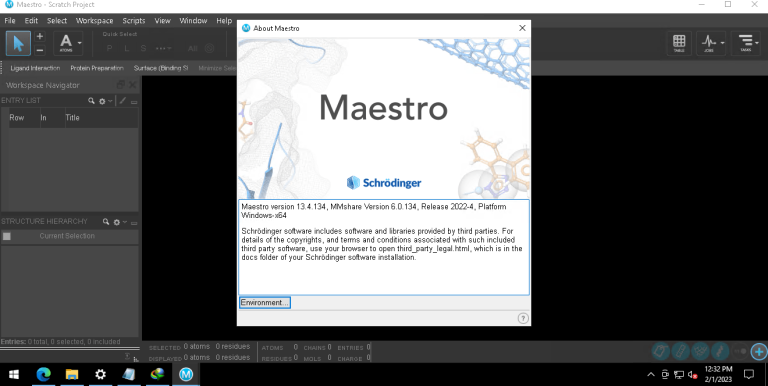Viewport: 768px width, 386px height.
Task: Click the Environment... button
Action: point(264,303)
